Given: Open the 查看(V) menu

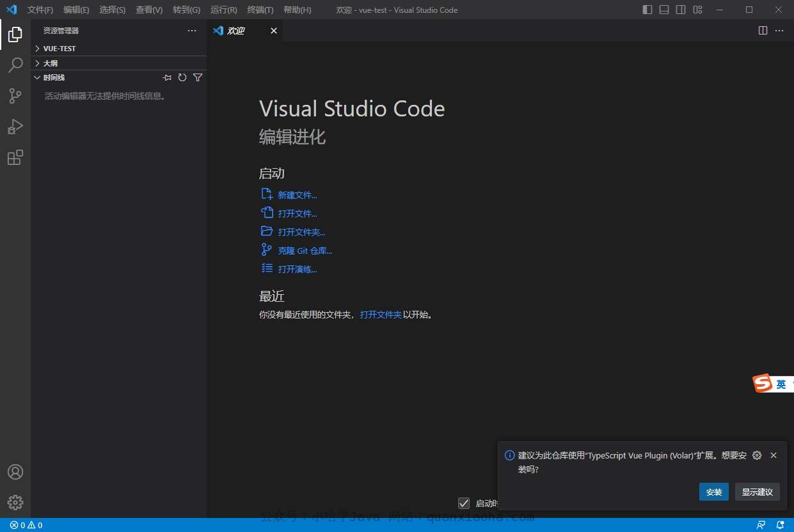Looking at the screenshot, I should point(149,10).
